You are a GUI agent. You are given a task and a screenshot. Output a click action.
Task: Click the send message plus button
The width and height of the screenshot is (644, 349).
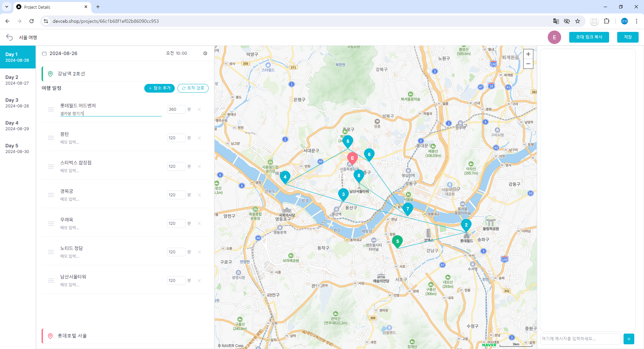[x=629, y=339]
